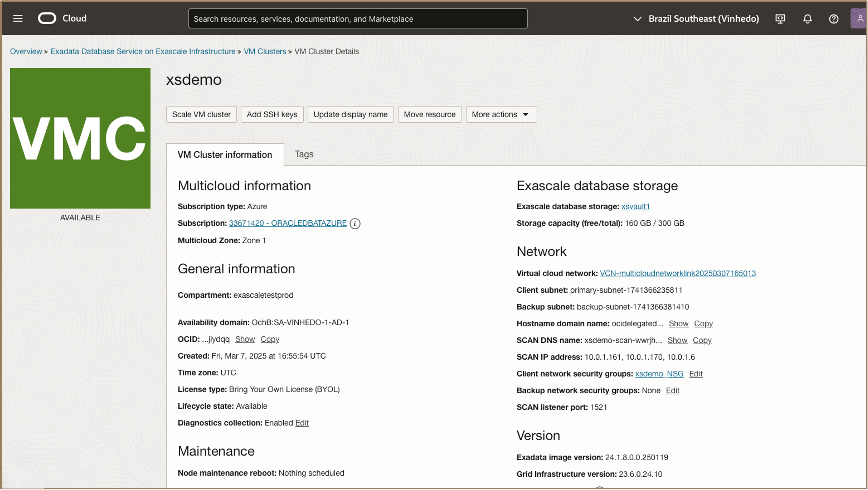Open the Cloud Shell developer tools icon

point(780,19)
